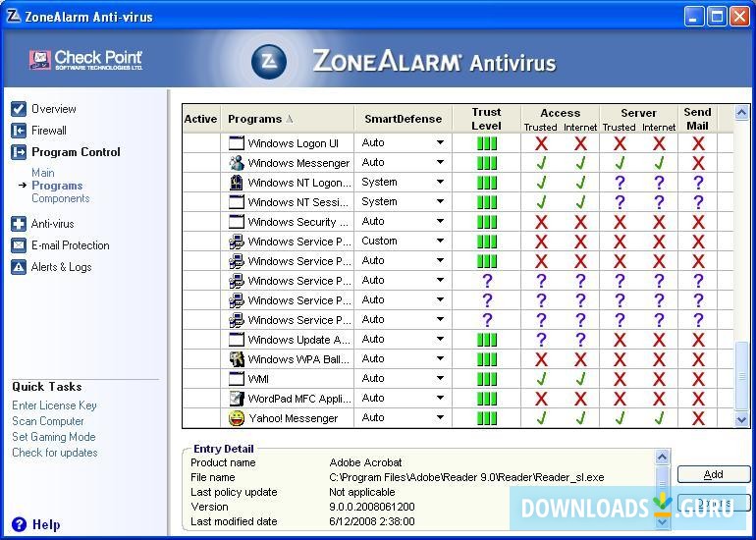The height and width of the screenshot is (540, 756).
Task: Open the Alerts & Logs section
Action: [61, 267]
